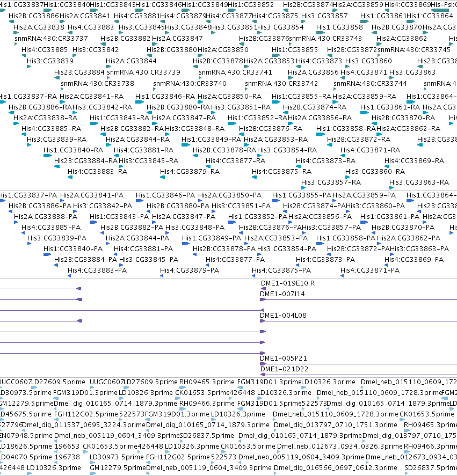Image resolution: width=457 pixels, height=476 pixels.
Task: Select Dmel_dig_016566_0697_0612.3prime EST label
Action: click(336, 468)
